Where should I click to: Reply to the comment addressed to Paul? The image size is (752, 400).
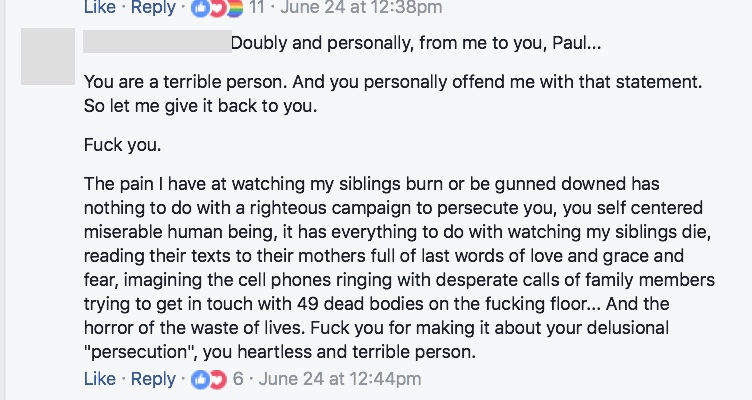[x=153, y=379]
